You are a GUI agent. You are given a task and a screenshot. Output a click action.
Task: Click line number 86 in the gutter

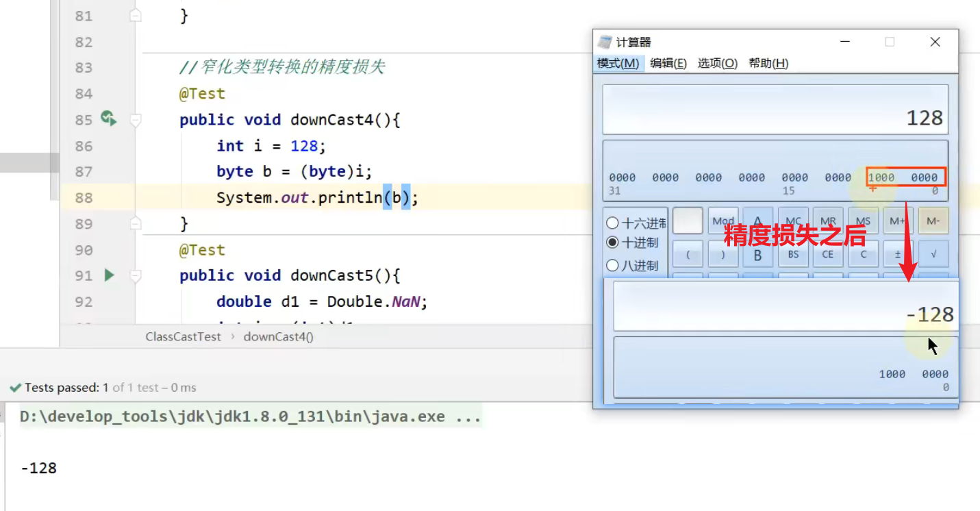click(84, 146)
